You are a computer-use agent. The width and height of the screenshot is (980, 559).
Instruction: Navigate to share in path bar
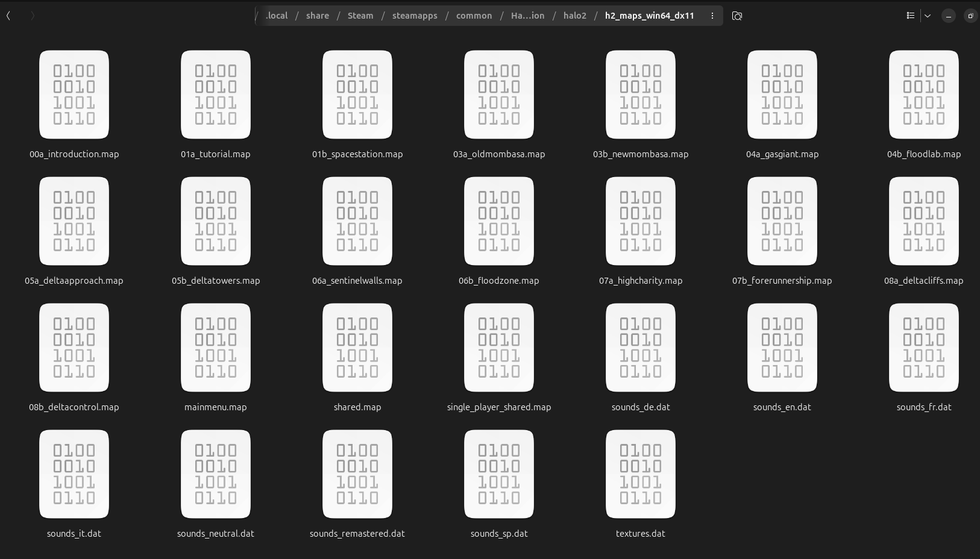[318, 16]
